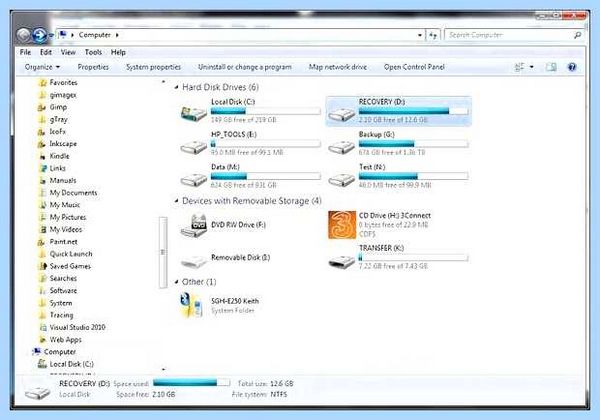600x420 pixels.
Task: Click Map network drive
Action: coord(338,67)
